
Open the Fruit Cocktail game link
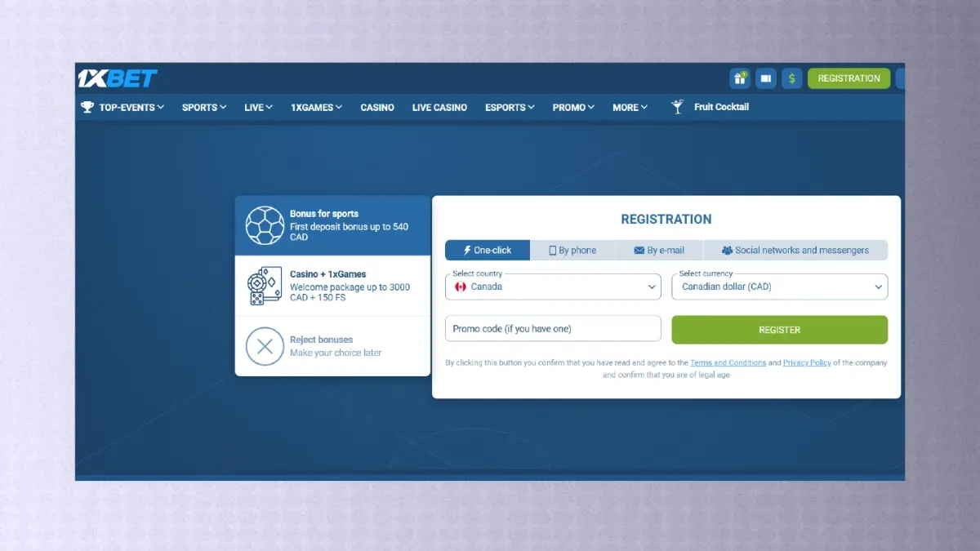pos(710,107)
